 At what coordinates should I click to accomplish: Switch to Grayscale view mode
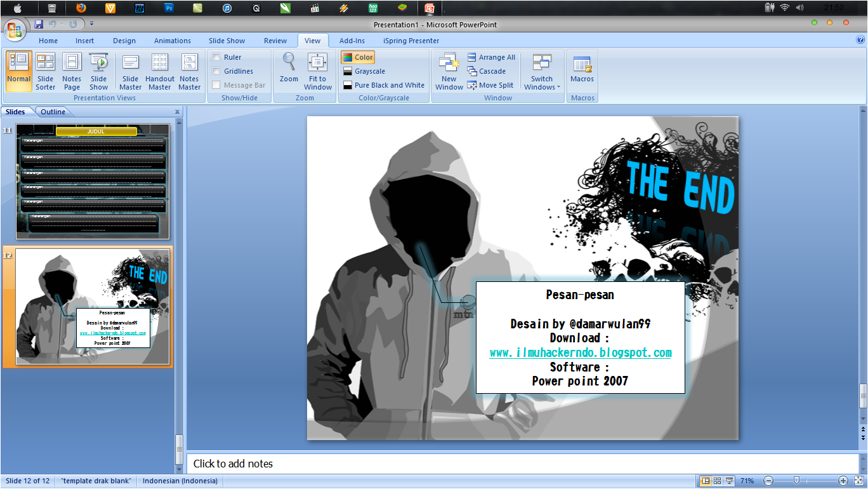point(364,71)
